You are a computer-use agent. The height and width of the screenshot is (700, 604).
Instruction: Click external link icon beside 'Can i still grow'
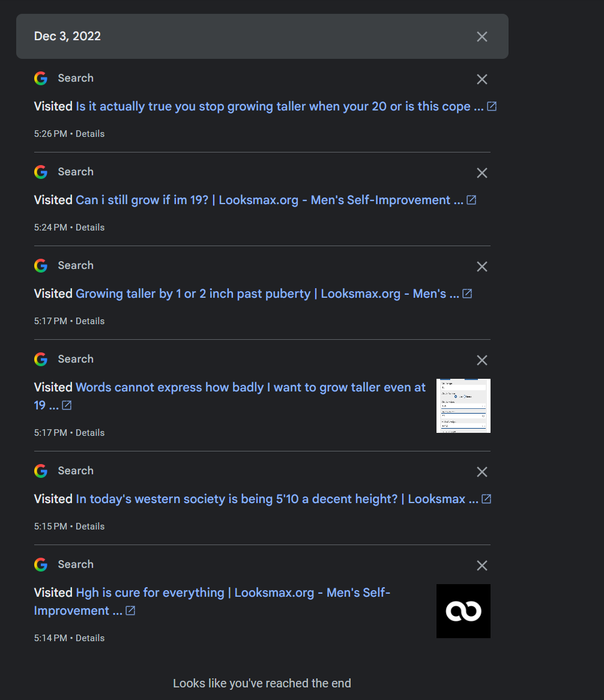471,200
